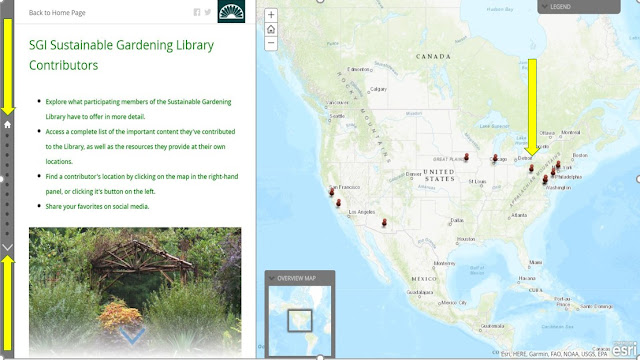The width and height of the screenshot is (640, 360).
Task: Click the MEXICO map label
Action: (x=424, y=278)
